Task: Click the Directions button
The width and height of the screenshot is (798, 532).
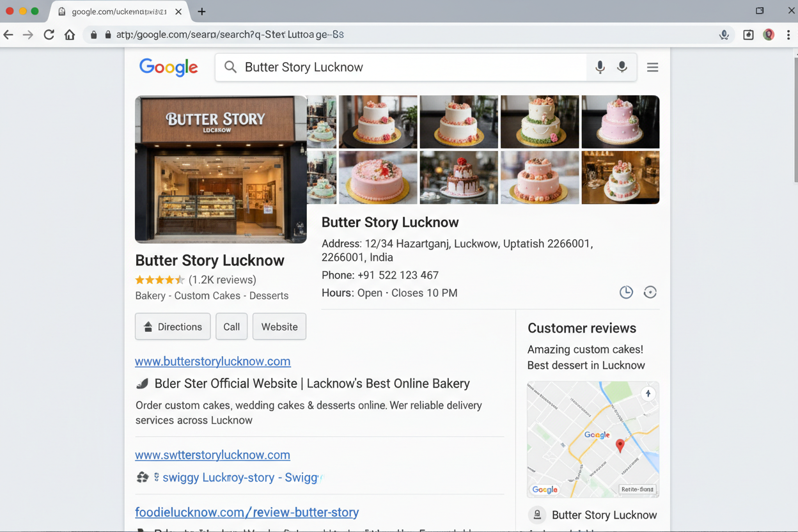Action: 172,326
